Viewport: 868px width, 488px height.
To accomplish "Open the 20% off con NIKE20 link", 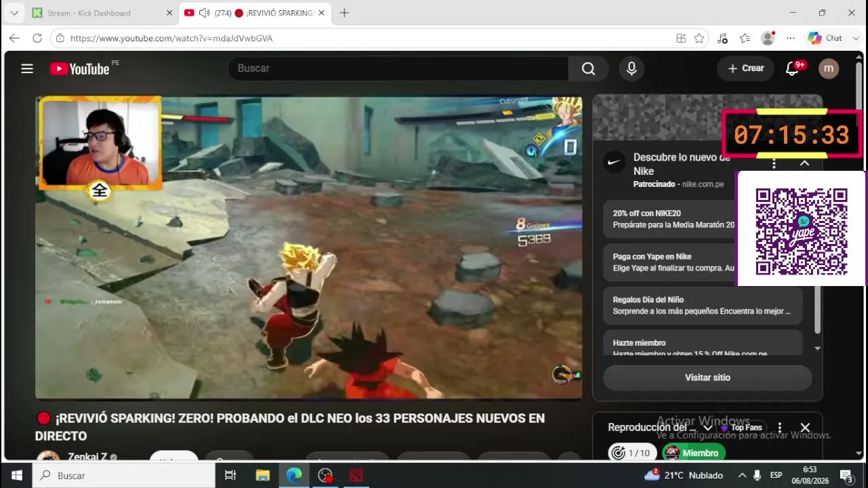I will 703,219.
